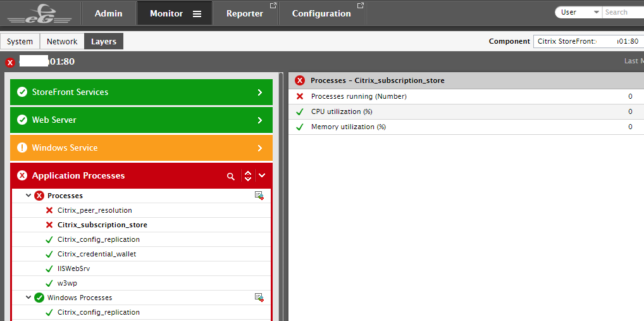Toggle the expand/collapse all arrows in Application Processes
644x321 pixels.
pos(247,176)
